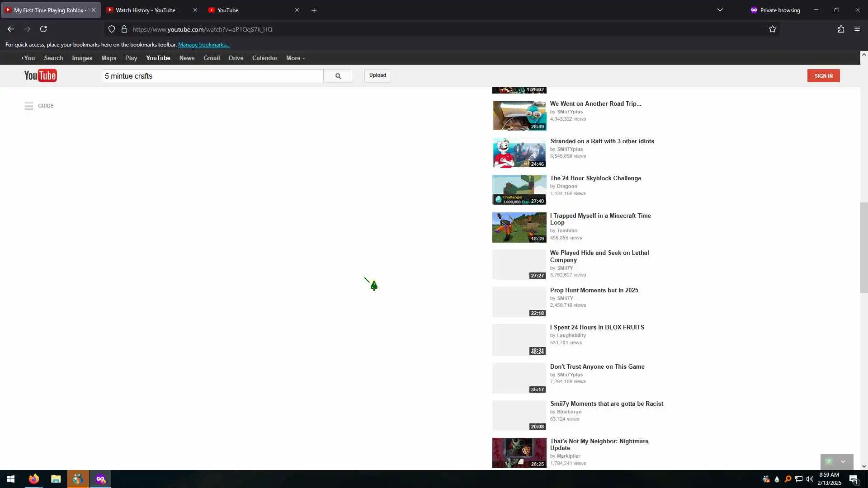This screenshot has height=488, width=868.
Task: Open Firefox extensions puzzle icon
Action: tap(841, 29)
